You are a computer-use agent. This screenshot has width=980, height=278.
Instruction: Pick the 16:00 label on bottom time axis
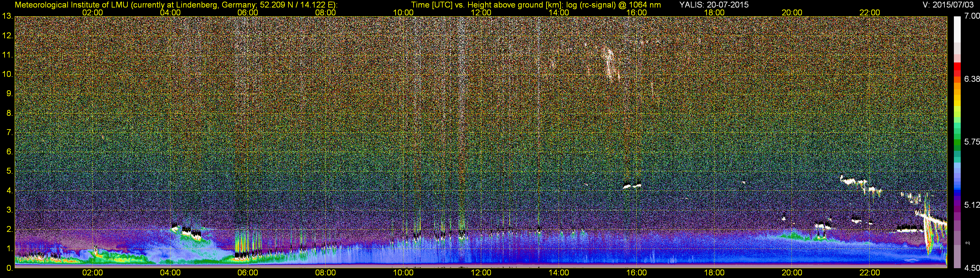click(636, 273)
